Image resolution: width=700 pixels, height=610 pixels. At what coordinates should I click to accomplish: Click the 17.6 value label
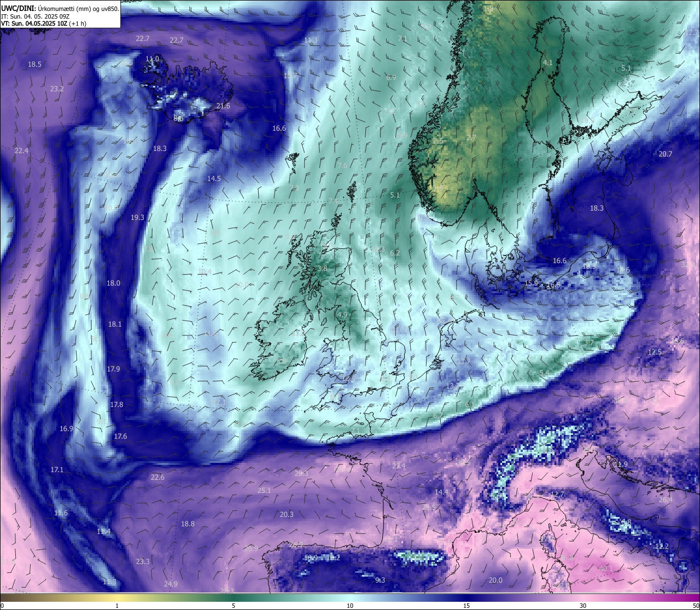[120, 437]
